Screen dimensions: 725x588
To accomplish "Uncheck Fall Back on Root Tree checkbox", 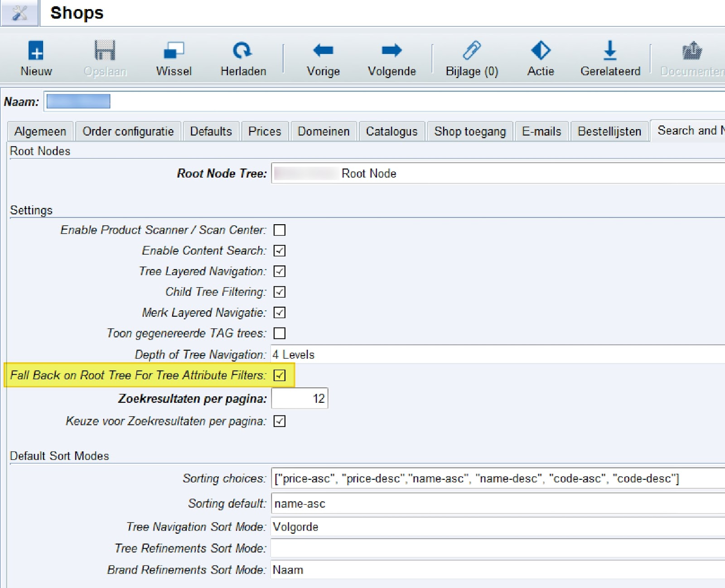I will pyautogui.click(x=280, y=376).
